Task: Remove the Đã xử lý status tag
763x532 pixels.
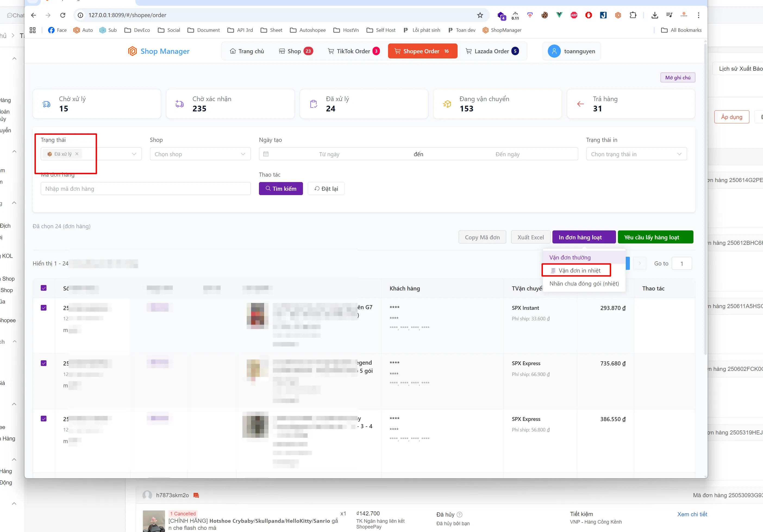Action: (77, 154)
